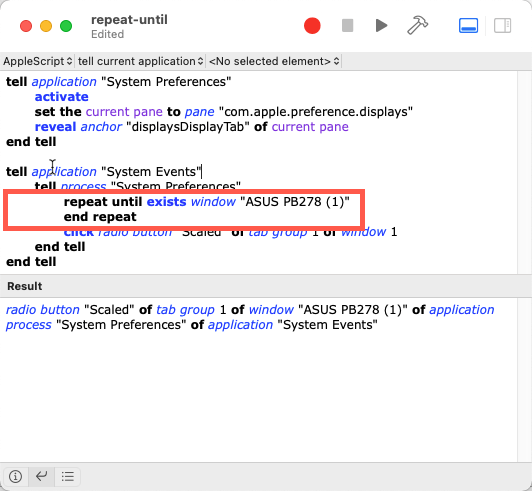Viewport: 532px width, 491px height.
Task: Open the log list view
Action: 68,476
